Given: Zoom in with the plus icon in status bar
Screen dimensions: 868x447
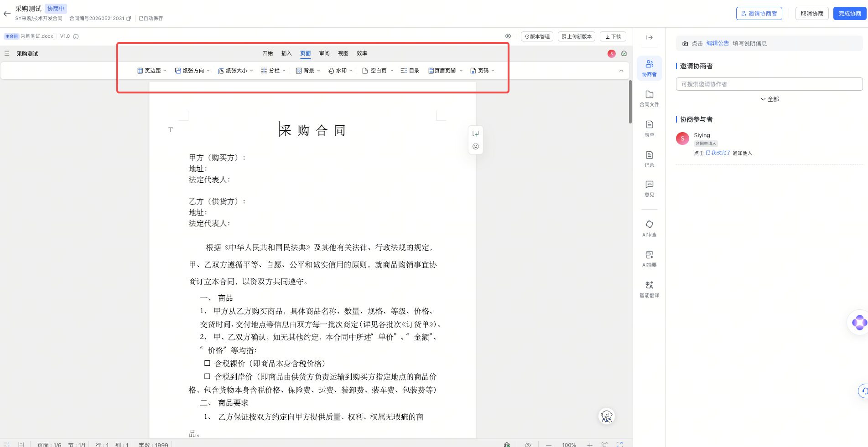Looking at the screenshot, I should point(590,445).
